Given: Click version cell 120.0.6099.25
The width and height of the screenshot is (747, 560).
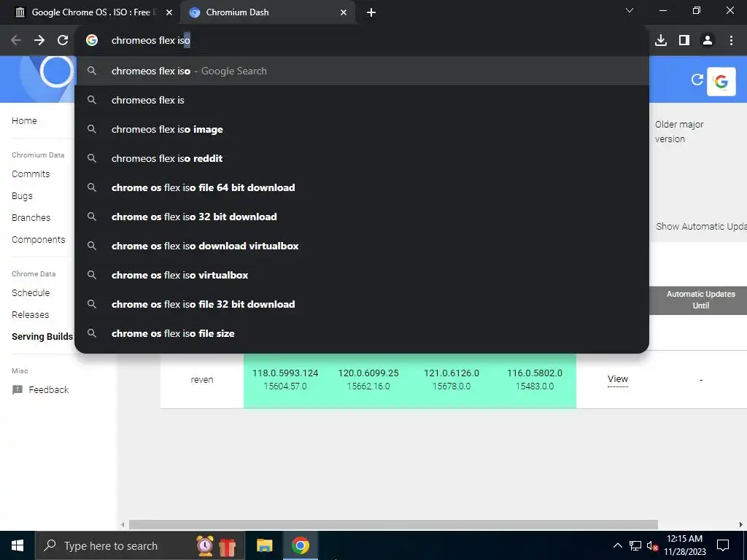Looking at the screenshot, I should tap(368, 379).
